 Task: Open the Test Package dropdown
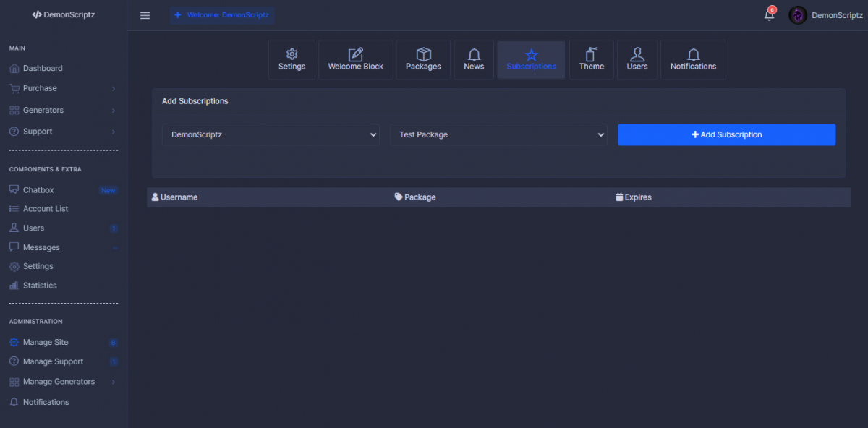click(x=498, y=134)
